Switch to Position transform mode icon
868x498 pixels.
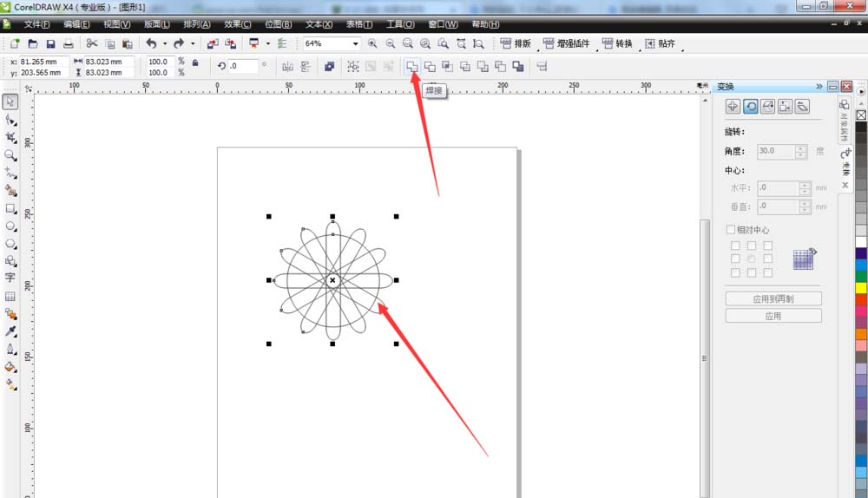pos(733,106)
